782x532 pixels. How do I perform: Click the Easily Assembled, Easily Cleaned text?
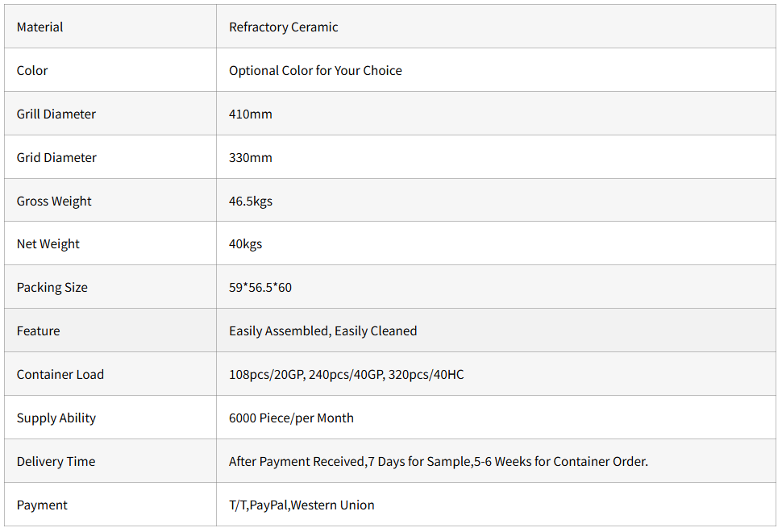[322, 331]
